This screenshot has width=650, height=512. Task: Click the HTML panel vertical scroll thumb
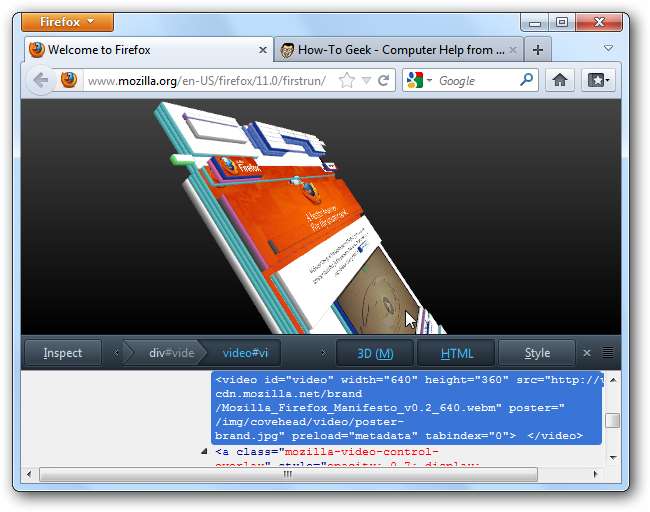[613, 421]
